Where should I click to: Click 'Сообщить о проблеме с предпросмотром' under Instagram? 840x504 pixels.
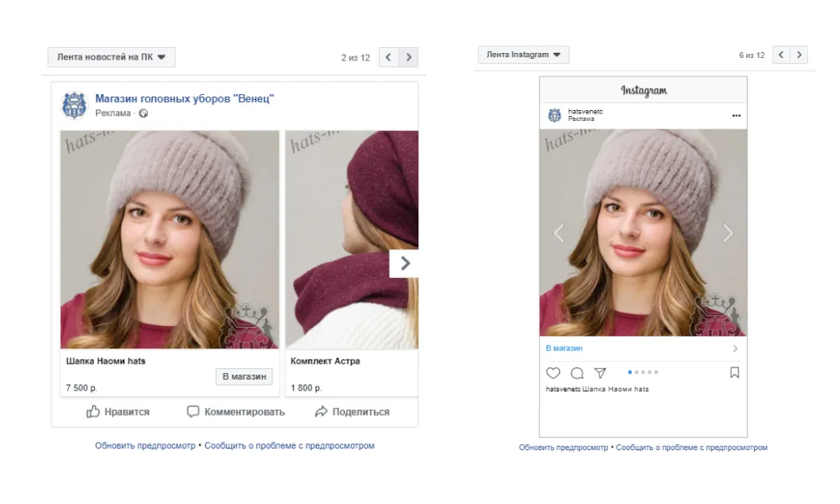point(691,448)
